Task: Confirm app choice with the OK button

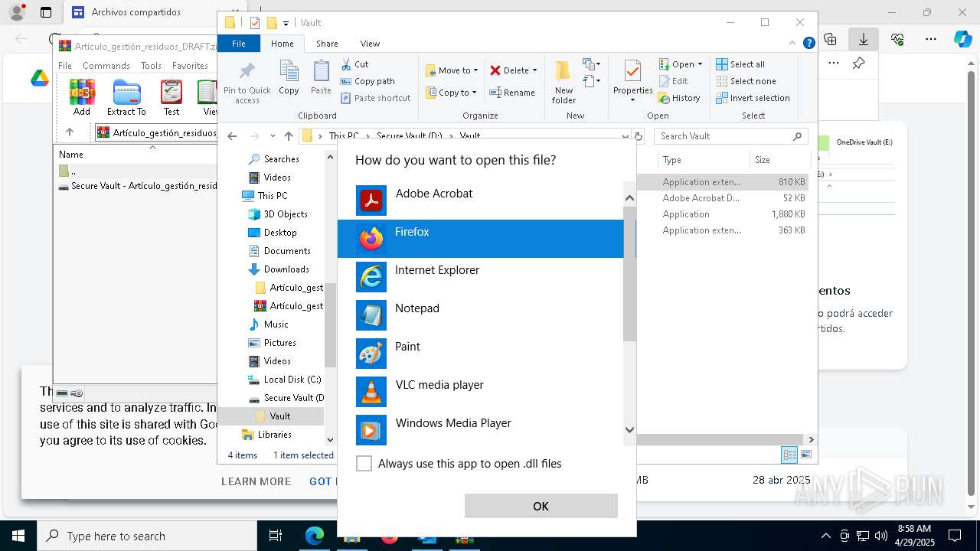Action: click(541, 506)
